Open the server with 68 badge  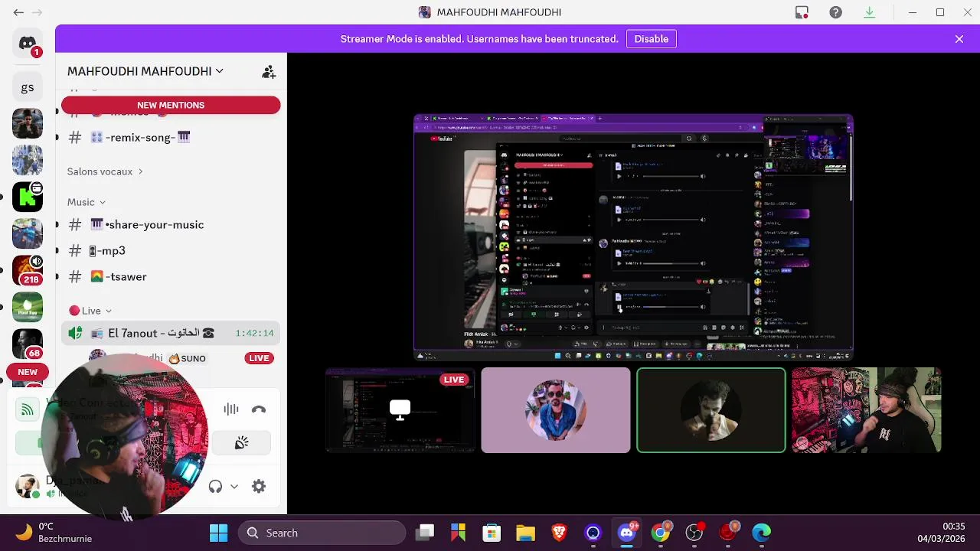tap(28, 344)
